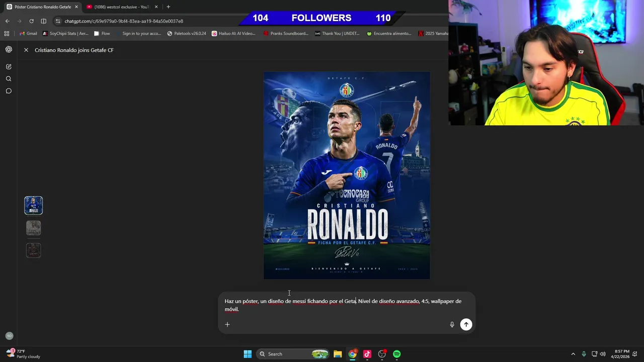Send the prompt with the arrow button
This screenshot has width=644, height=362.
(466, 324)
